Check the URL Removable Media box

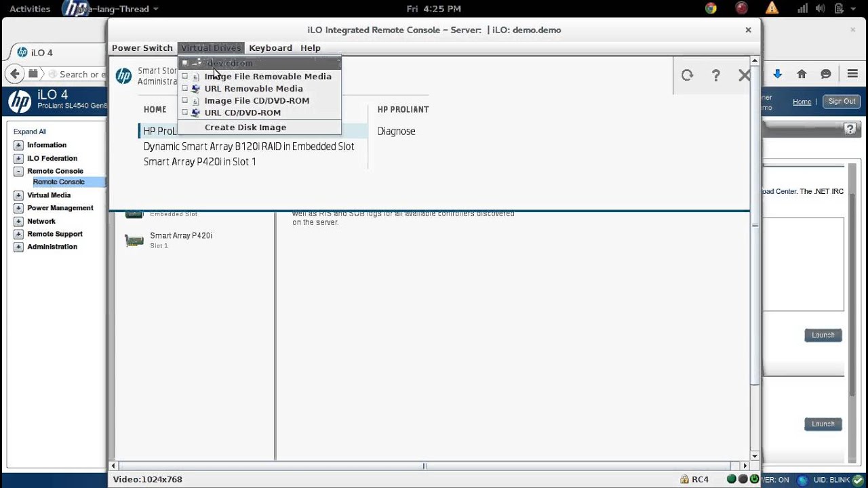click(184, 89)
